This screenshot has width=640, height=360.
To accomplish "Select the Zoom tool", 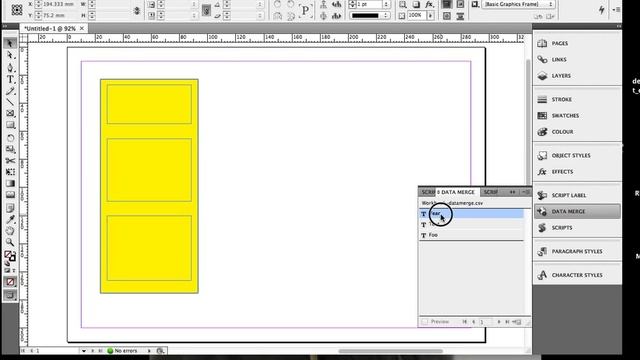I will pos(10,242).
